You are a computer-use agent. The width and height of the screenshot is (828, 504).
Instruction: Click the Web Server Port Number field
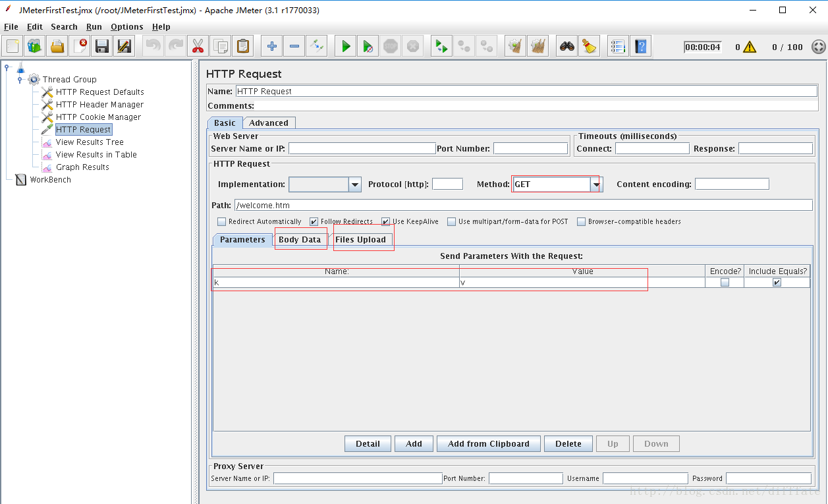pos(530,149)
